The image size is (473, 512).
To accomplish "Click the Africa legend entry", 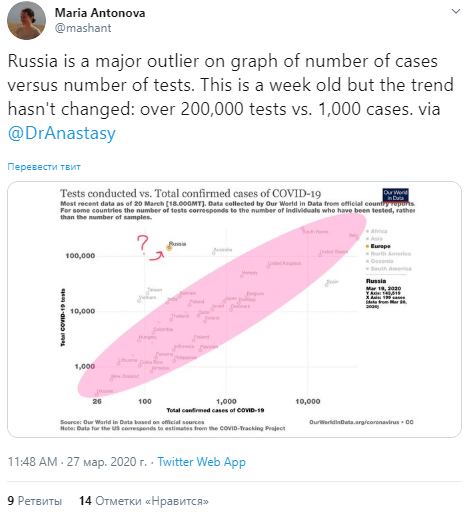I will 377,231.
